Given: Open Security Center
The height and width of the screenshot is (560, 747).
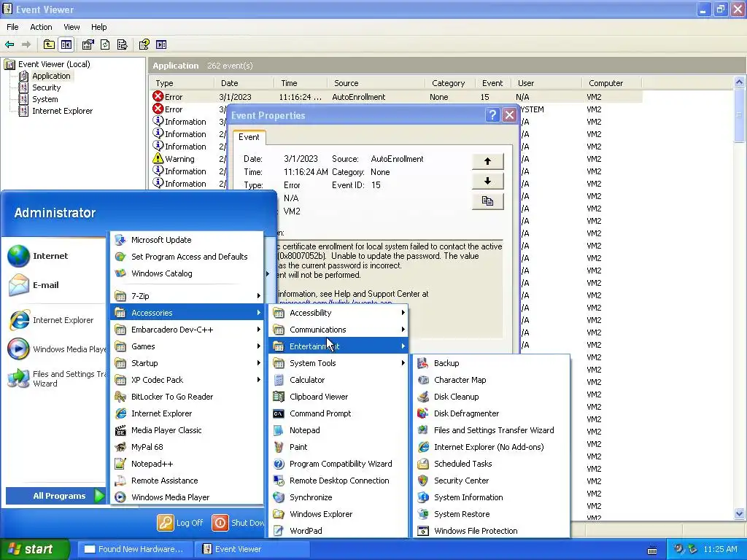Looking at the screenshot, I should pos(492,481).
